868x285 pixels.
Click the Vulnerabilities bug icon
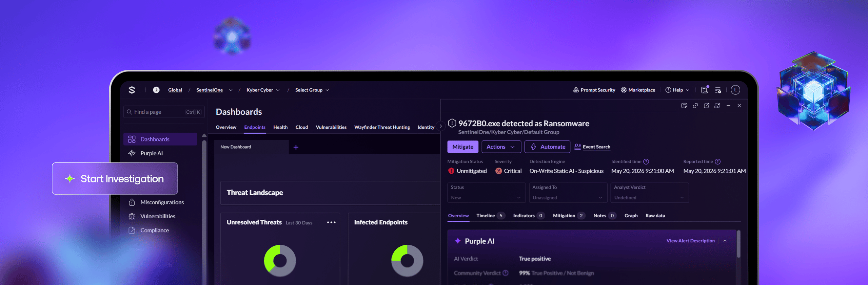pyautogui.click(x=132, y=216)
